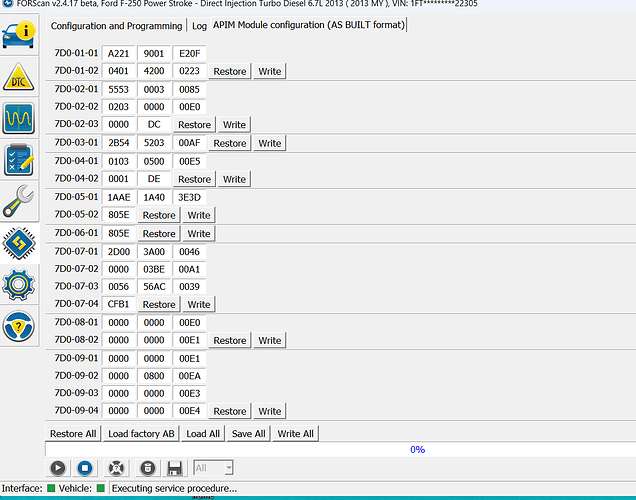The image size is (636, 500).
Task: Click Write for row 7D0-03-01
Action: click(x=270, y=143)
